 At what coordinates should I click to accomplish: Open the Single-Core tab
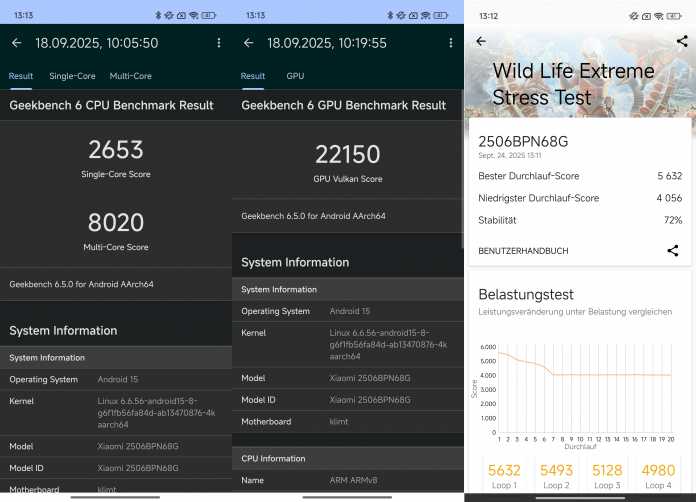[72, 76]
